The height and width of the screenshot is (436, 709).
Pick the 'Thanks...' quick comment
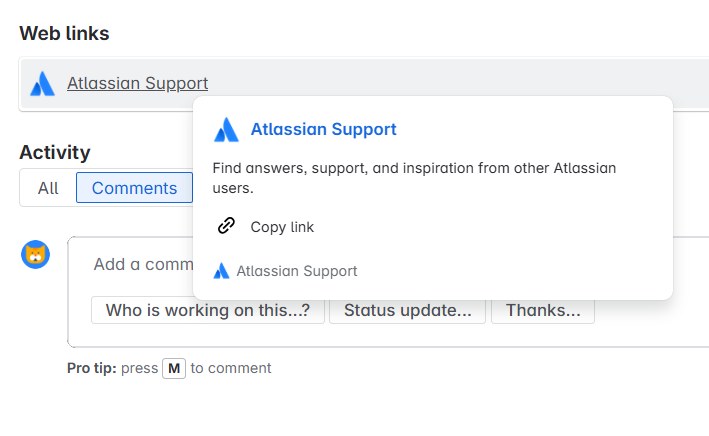[x=543, y=310]
